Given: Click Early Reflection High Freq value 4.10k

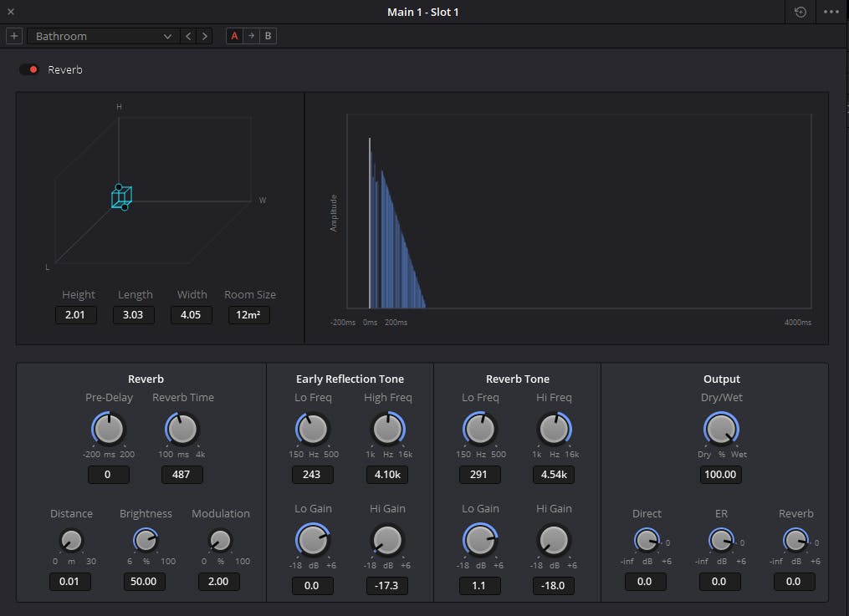Looking at the screenshot, I should pos(387,474).
